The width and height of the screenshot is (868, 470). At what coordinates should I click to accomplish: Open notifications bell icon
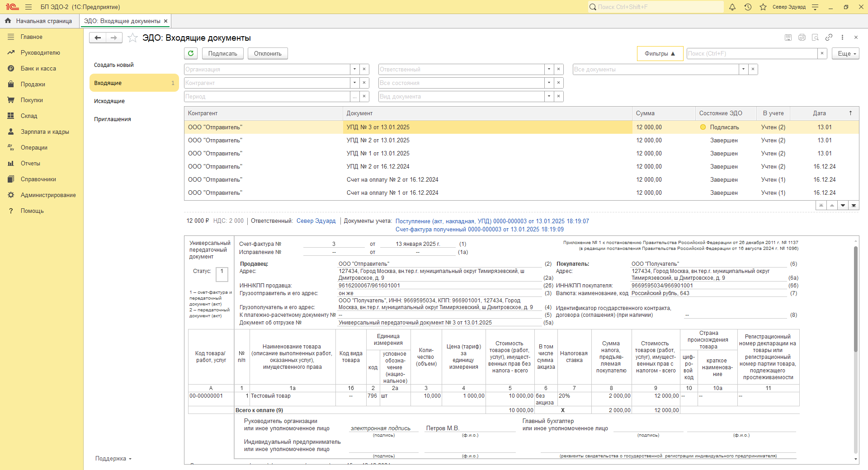point(732,7)
